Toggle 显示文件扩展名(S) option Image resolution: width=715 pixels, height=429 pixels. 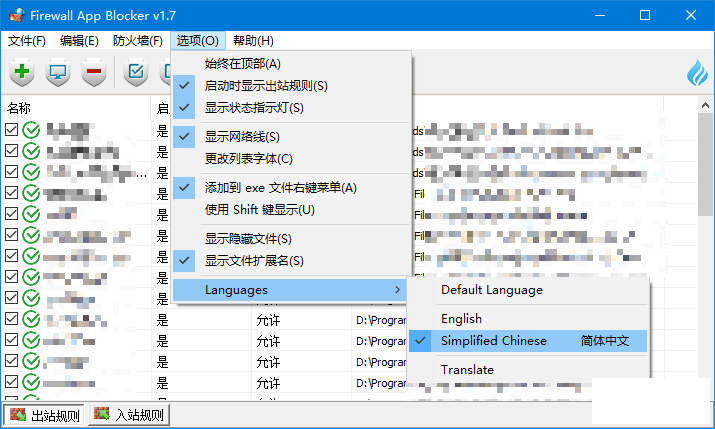tap(291, 261)
